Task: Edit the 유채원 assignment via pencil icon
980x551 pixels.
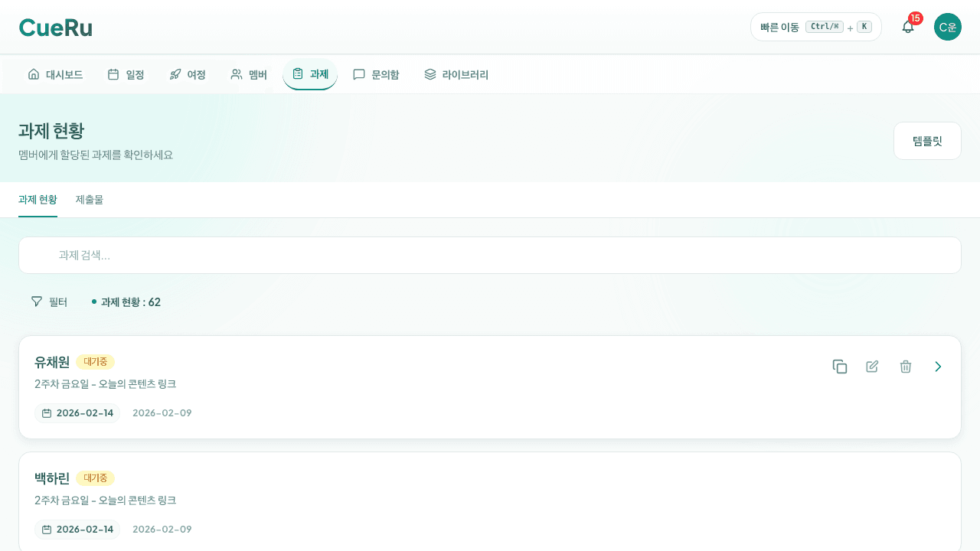Action: click(872, 367)
